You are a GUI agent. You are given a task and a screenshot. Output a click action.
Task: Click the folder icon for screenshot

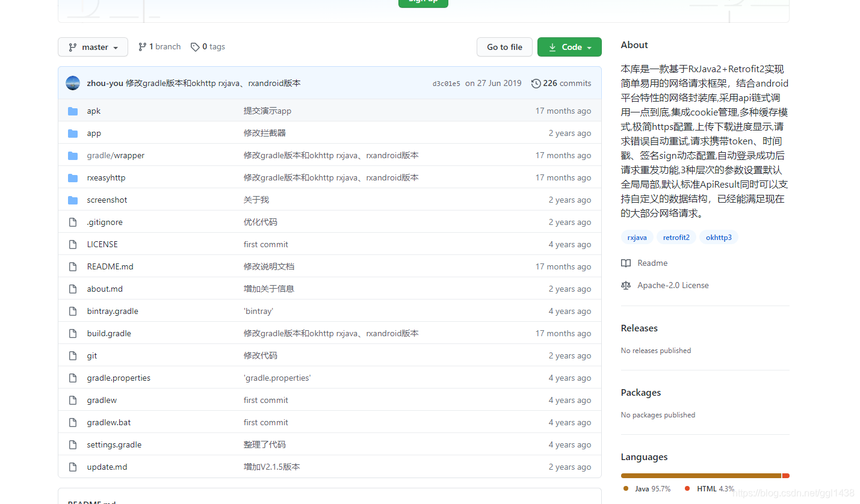point(73,200)
